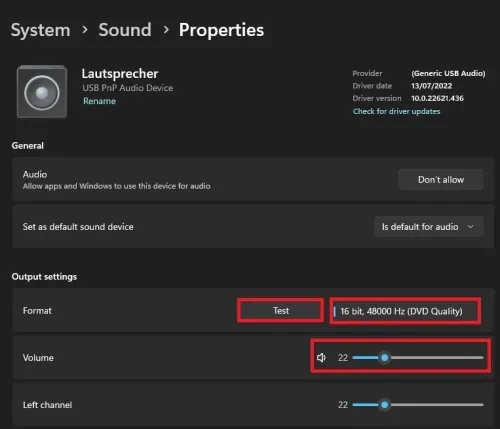Click the Volume value 22
Viewport: 500px width, 429px height.
coord(343,358)
